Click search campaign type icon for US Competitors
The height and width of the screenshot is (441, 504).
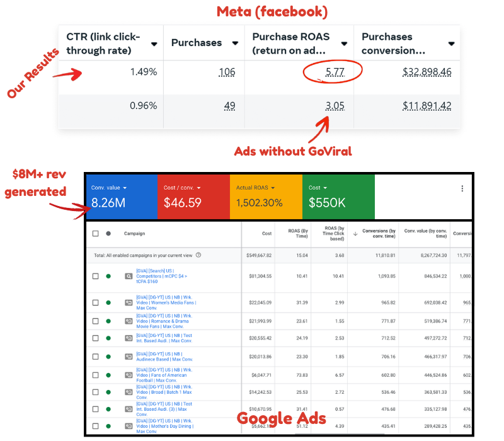[x=129, y=276]
